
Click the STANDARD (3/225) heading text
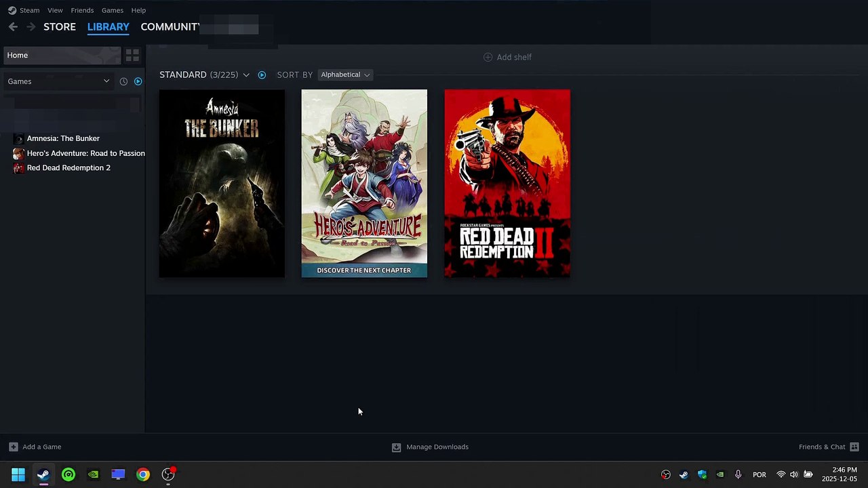(199, 75)
